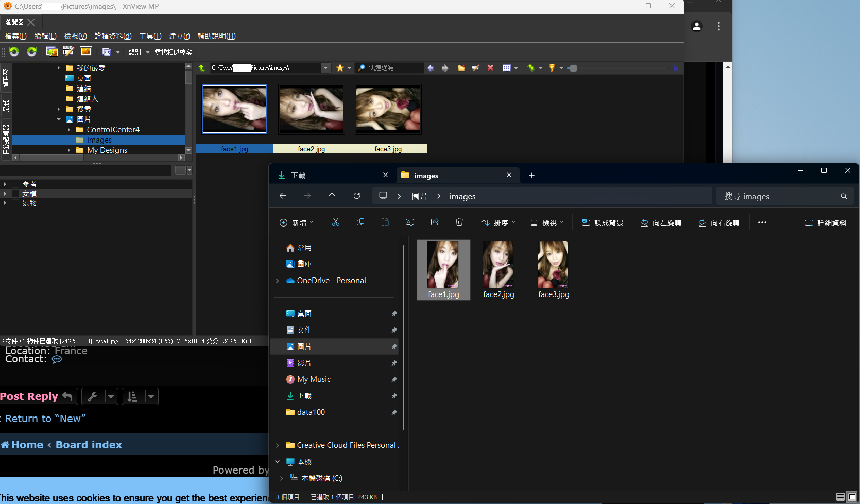Click the Board index link
This screenshot has width=860, height=504.
(x=89, y=445)
